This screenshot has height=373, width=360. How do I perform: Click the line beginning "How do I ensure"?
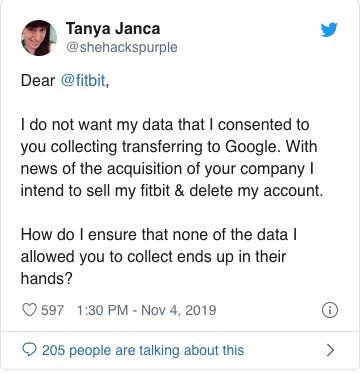tap(159, 235)
